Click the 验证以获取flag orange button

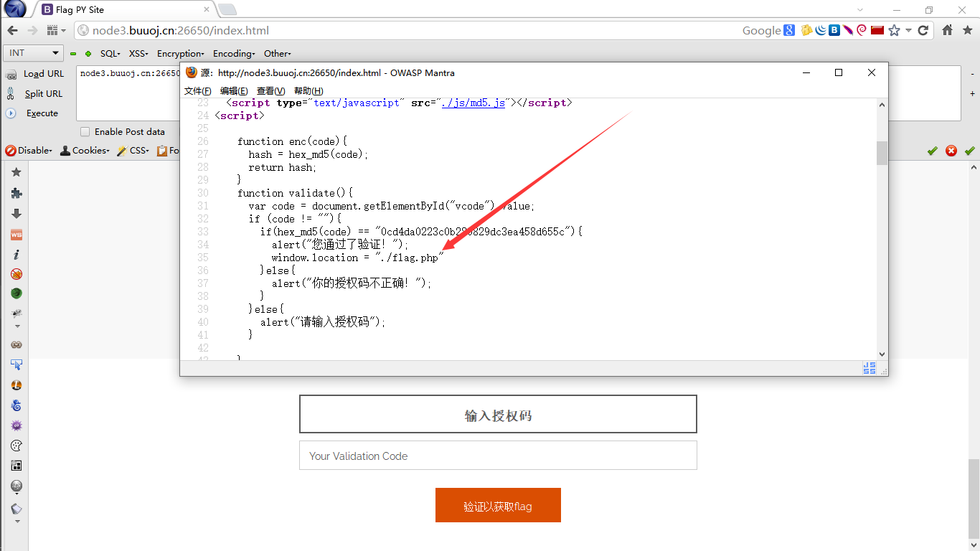point(498,505)
